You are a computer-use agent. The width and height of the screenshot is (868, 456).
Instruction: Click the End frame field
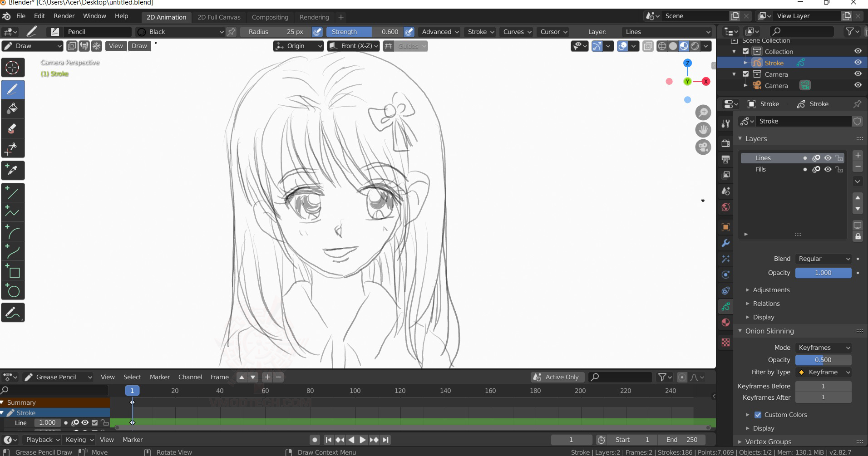tap(681, 440)
